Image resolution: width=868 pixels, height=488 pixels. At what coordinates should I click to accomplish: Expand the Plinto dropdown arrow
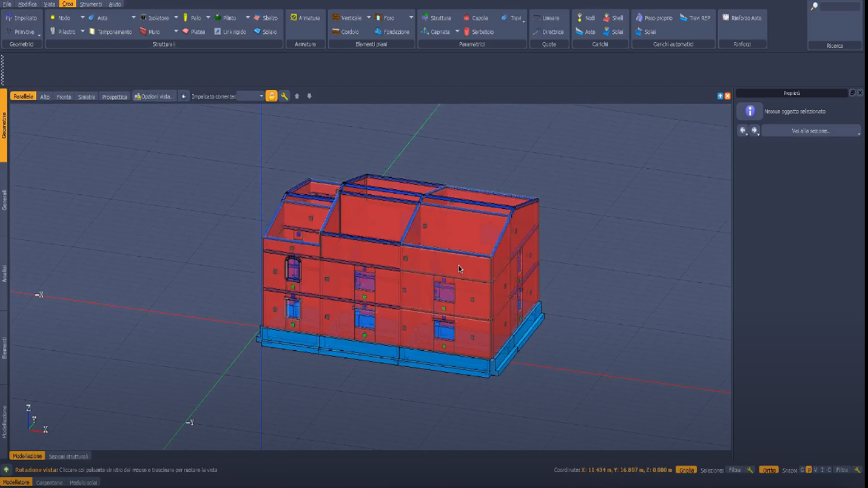point(247,18)
